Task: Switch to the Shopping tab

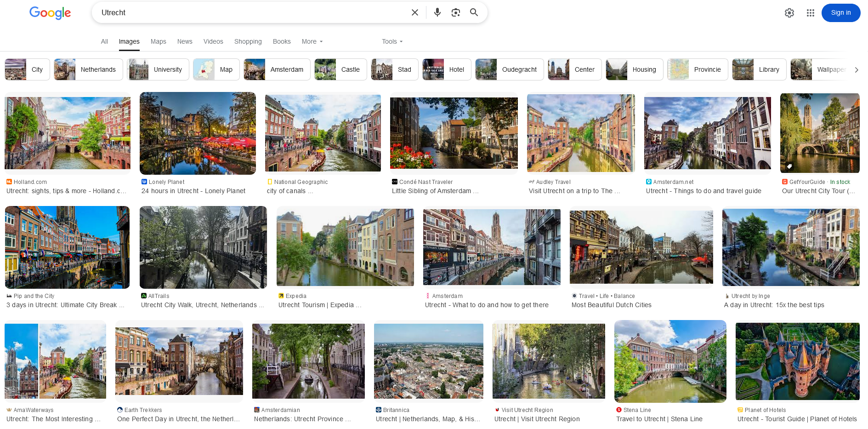Action: tap(248, 41)
